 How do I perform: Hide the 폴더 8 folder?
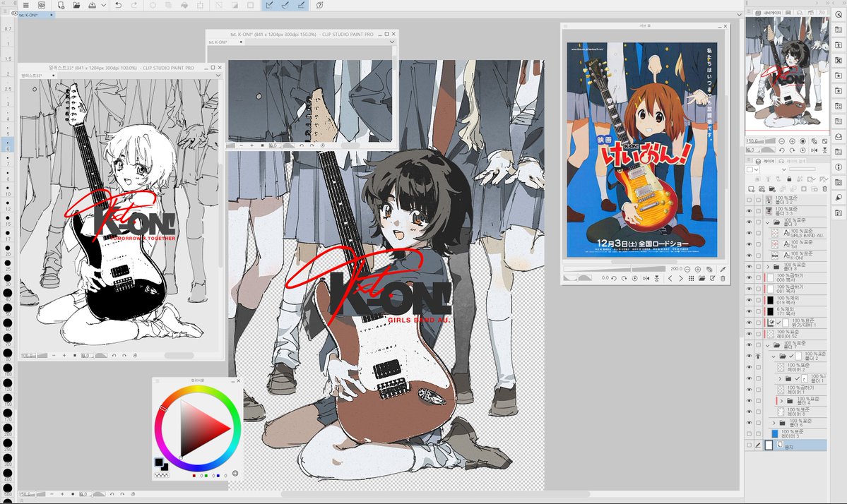pos(749,266)
